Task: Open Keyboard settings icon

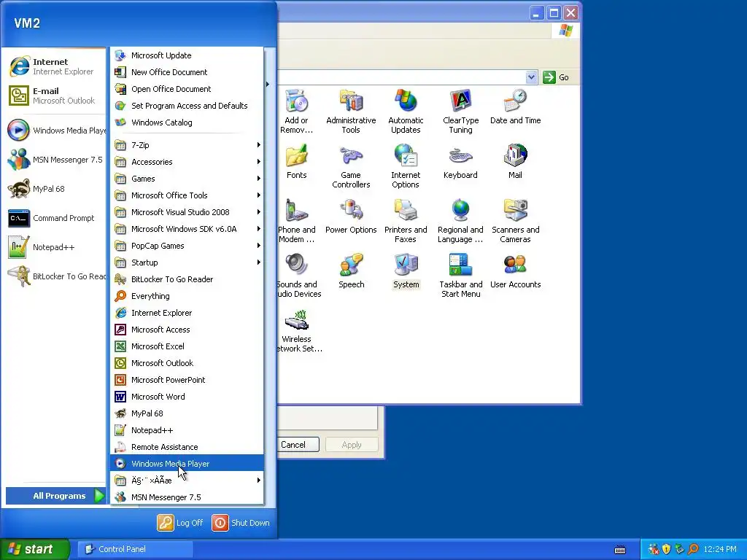Action: pyautogui.click(x=461, y=161)
